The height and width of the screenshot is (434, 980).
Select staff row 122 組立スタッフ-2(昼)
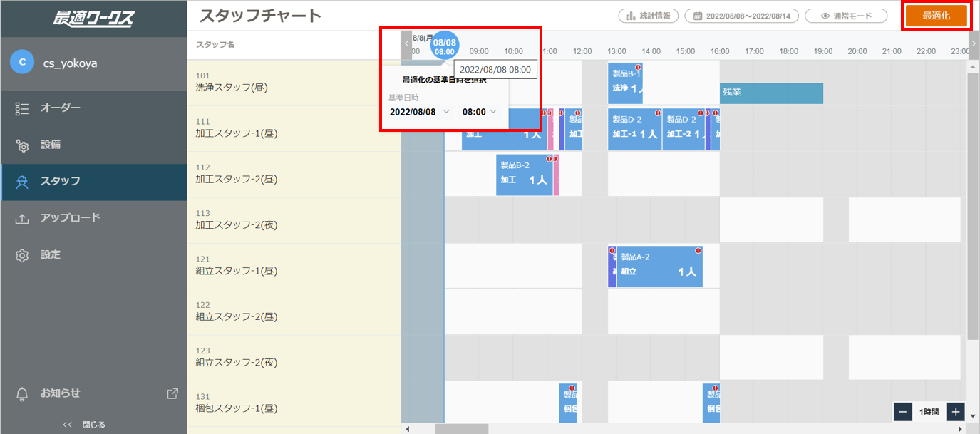coord(294,311)
